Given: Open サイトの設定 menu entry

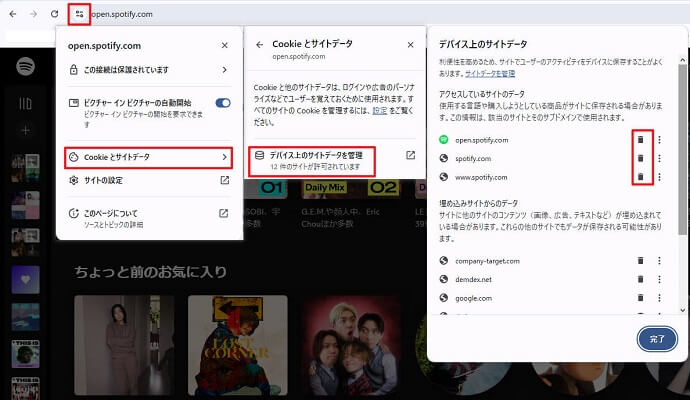Looking at the screenshot, I should tap(149, 180).
